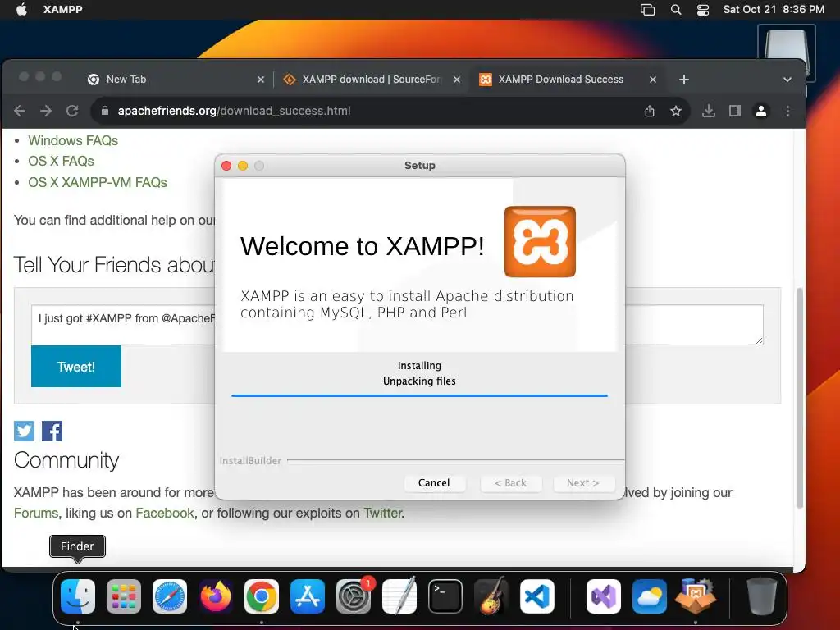Open Chrome downloads icon
Screen dimensions: 840x630
coord(708,111)
